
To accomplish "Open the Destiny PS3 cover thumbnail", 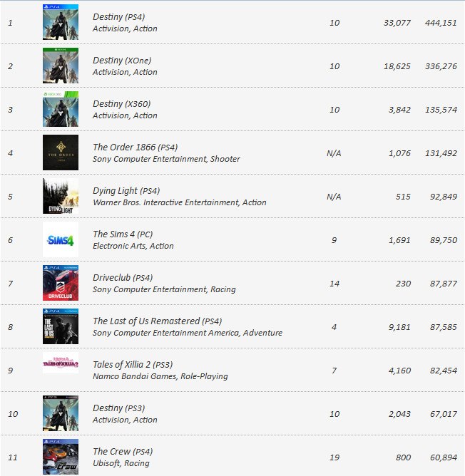I will click(x=61, y=413).
